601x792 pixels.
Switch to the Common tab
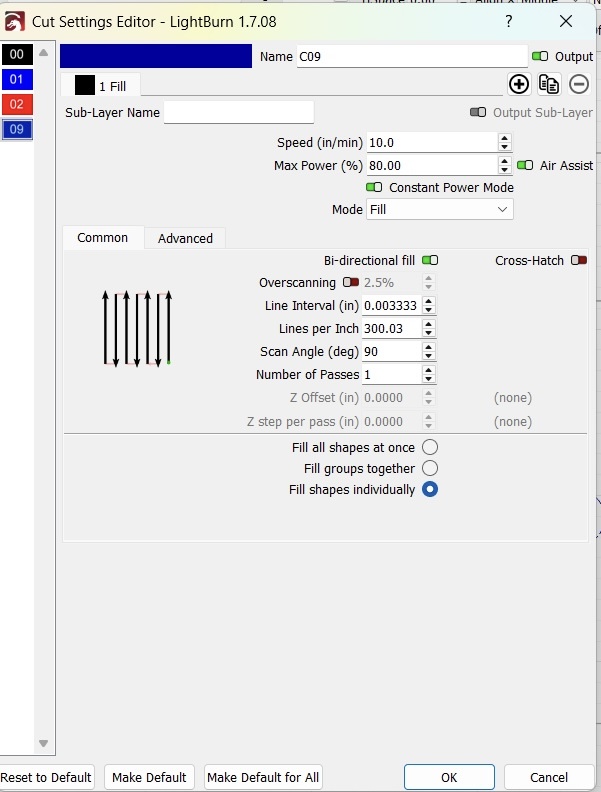click(103, 237)
